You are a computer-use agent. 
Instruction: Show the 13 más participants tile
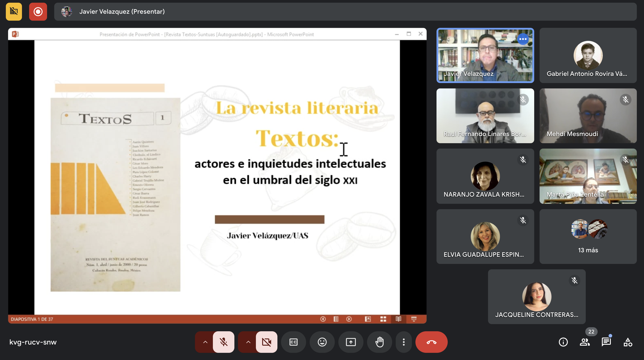[x=588, y=236]
